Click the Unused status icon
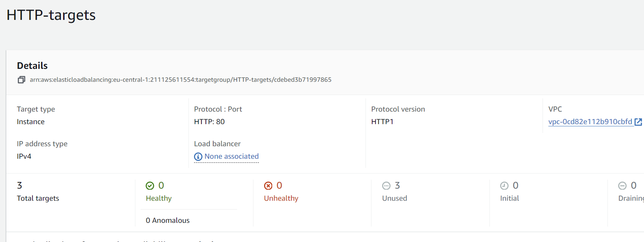 386,186
